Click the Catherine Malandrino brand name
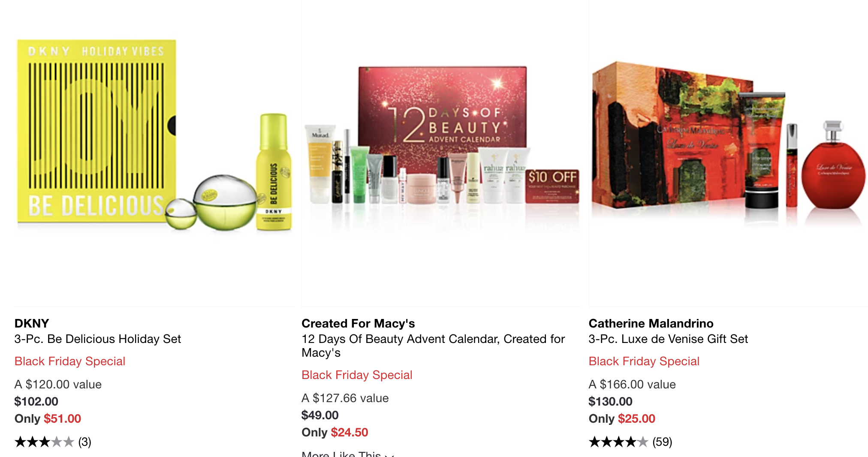The image size is (868, 457). tap(651, 323)
